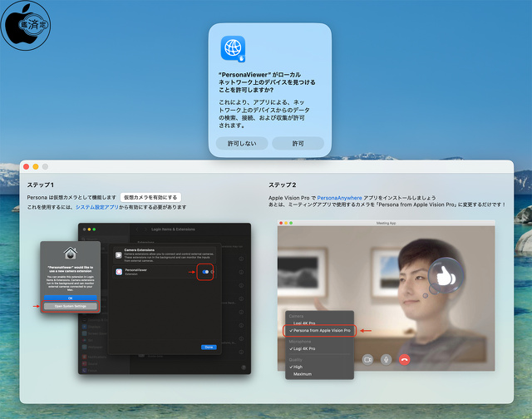This screenshot has height=419, width=532.
Task: Click Open System Settings in alert
Action: tap(70, 307)
